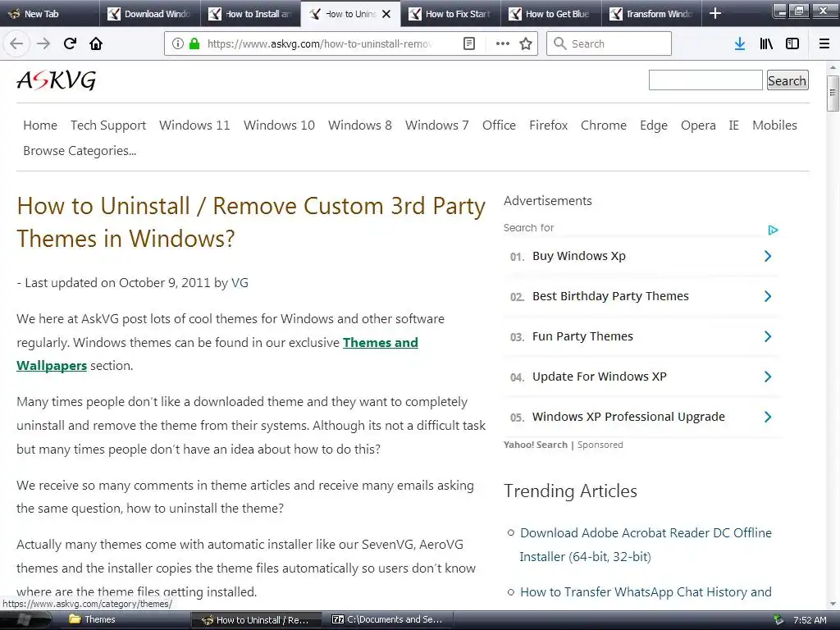Open Windows XP Professional Upgrade ad arrow
The width and height of the screenshot is (840, 630).
pyautogui.click(x=767, y=417)
